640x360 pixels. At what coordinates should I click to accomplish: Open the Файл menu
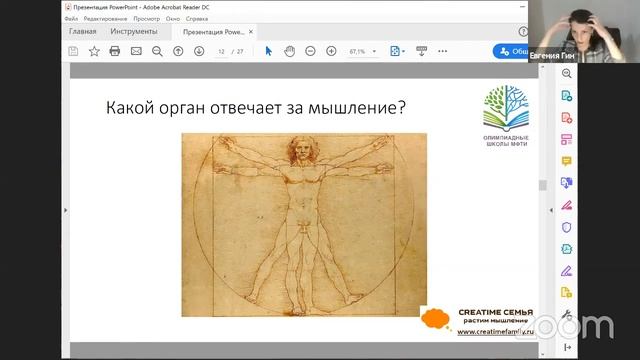pyautogui.click(x=71, y=19)
